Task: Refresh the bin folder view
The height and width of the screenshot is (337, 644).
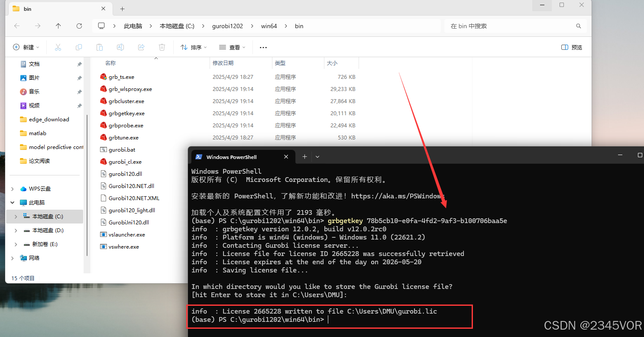Action: pos(79,26)
